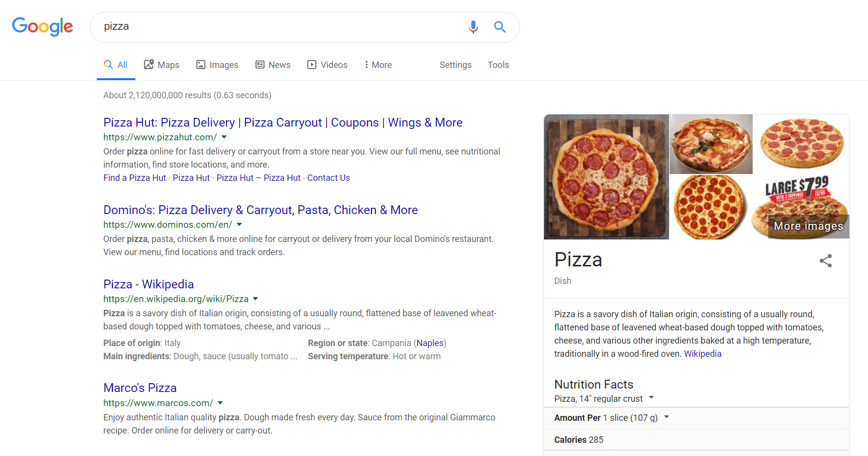Click 'Place of origin: Italy' text
The height and width of the screenshot is (456, 868).
coord(142,343)
